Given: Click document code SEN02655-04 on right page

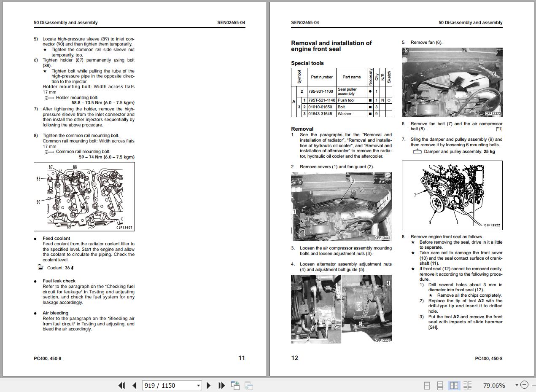Looking at the screenshot, I should [x=305, y=23].
